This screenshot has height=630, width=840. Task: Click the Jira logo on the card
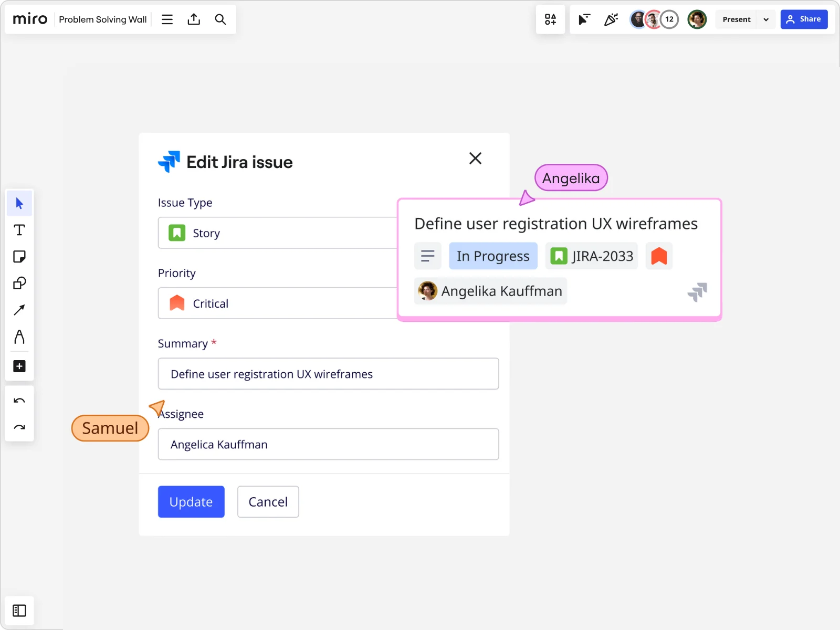point(697,292)
